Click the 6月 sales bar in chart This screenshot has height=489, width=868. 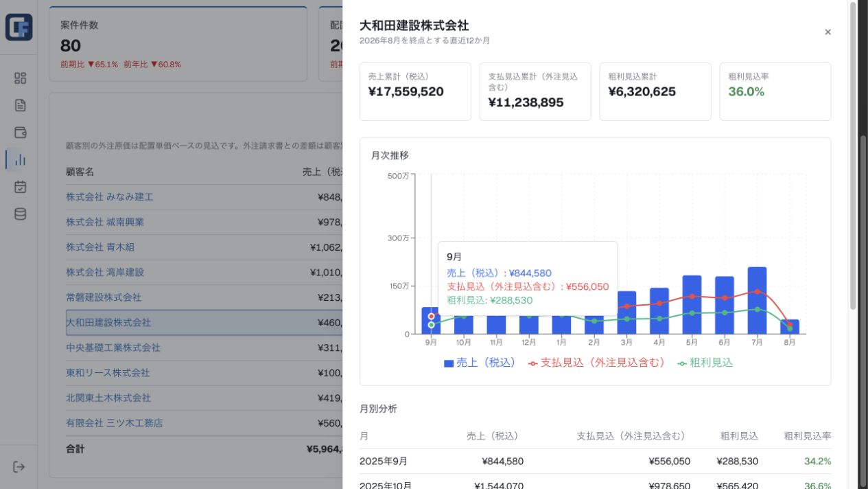click(x=725, y=305)
